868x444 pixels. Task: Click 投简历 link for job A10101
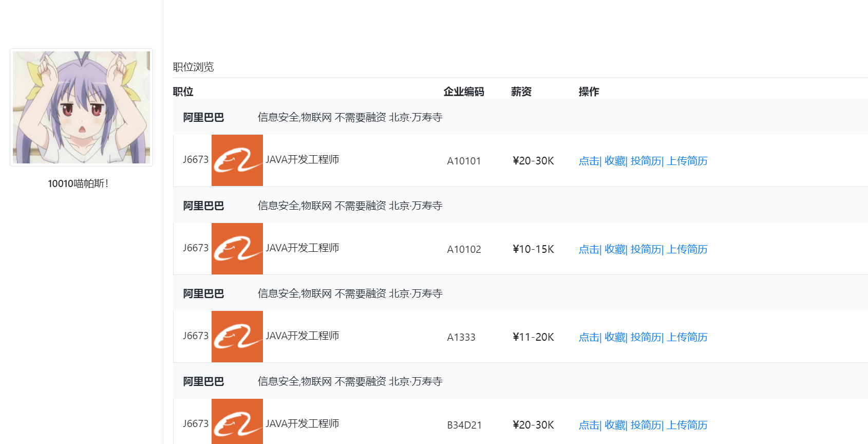(646, 161)
